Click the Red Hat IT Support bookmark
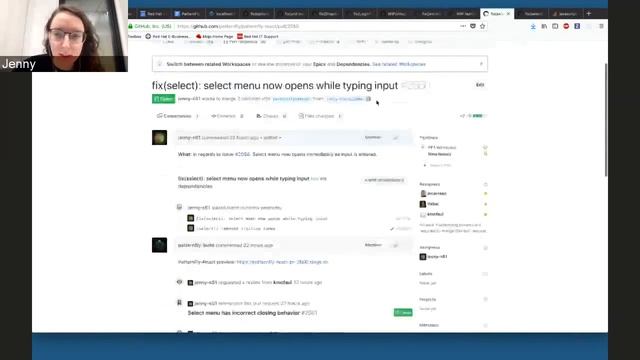The width and height of the screenshot is (640, 360). coord(258,36)
